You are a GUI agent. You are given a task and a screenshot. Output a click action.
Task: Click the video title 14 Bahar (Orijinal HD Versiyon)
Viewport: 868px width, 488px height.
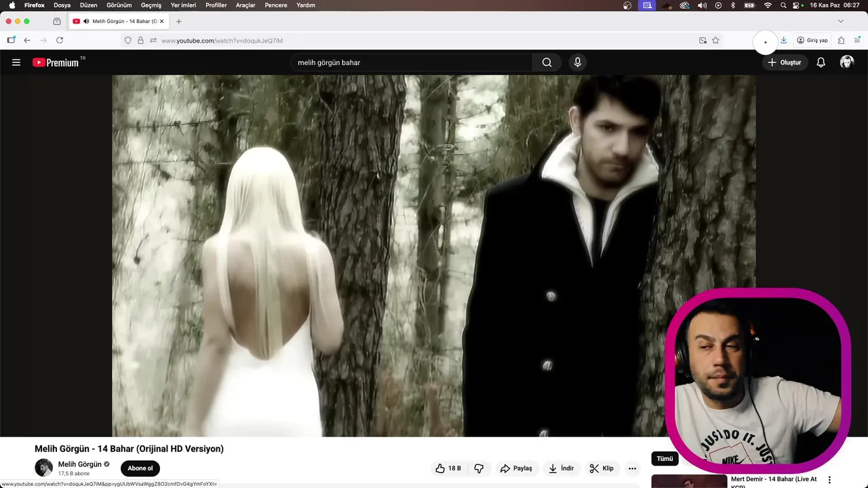(129, 449)
